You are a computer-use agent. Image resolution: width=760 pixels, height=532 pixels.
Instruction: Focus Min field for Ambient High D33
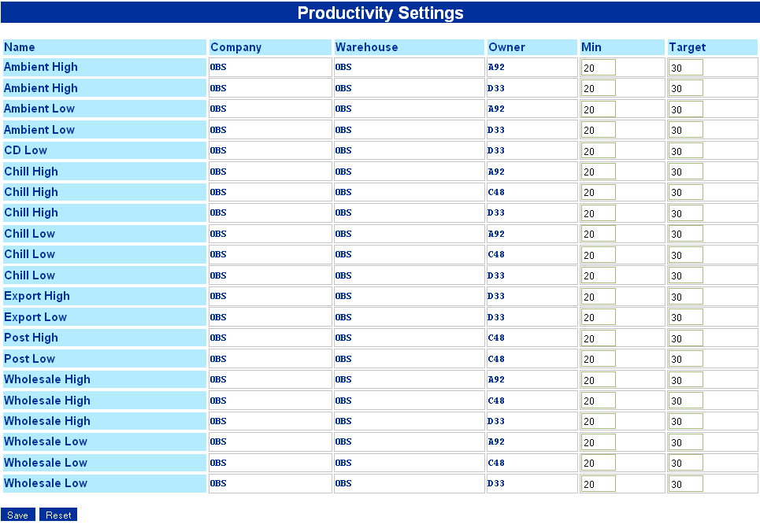[598, 88]
